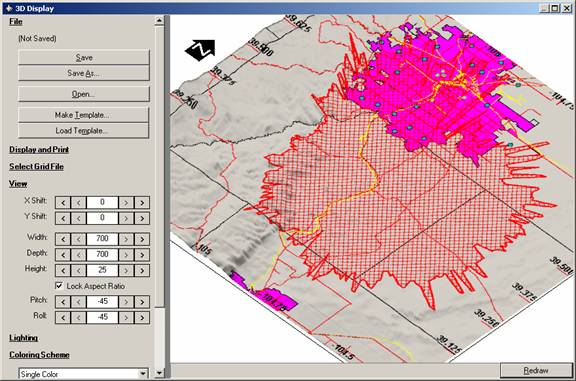The image size is (576, 381).
Task: Click X Shift large decrement arrow
Action: [63, 202]
